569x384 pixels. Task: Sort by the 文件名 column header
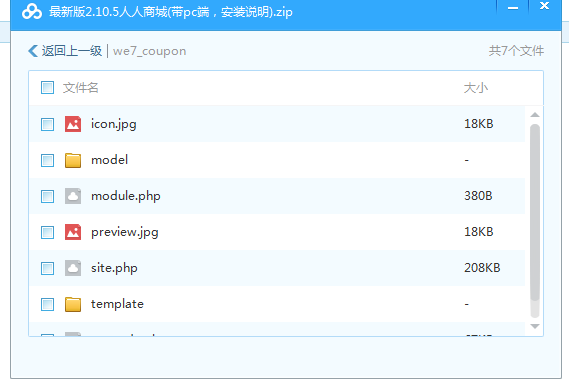tap(81, 87)
